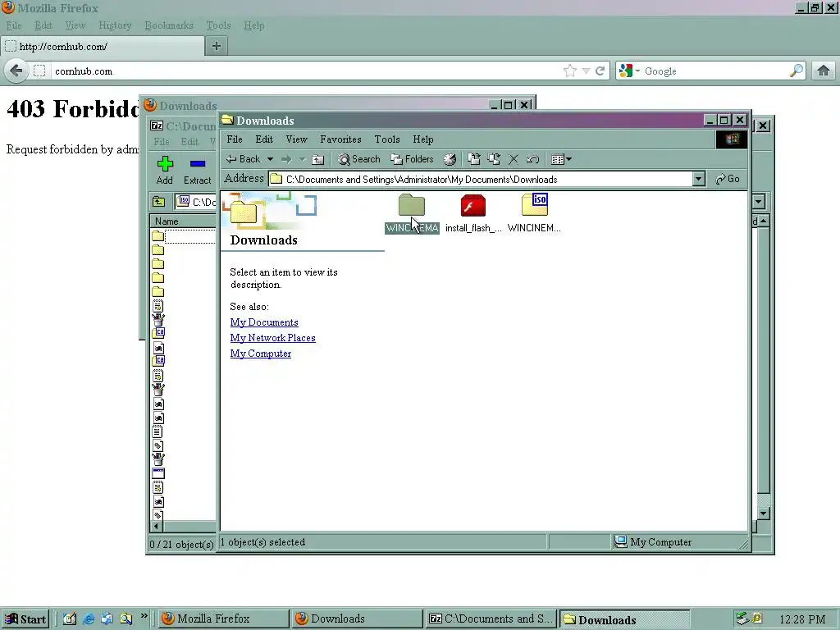Expand the Explorer address bar dropdown

click(698, 179)
